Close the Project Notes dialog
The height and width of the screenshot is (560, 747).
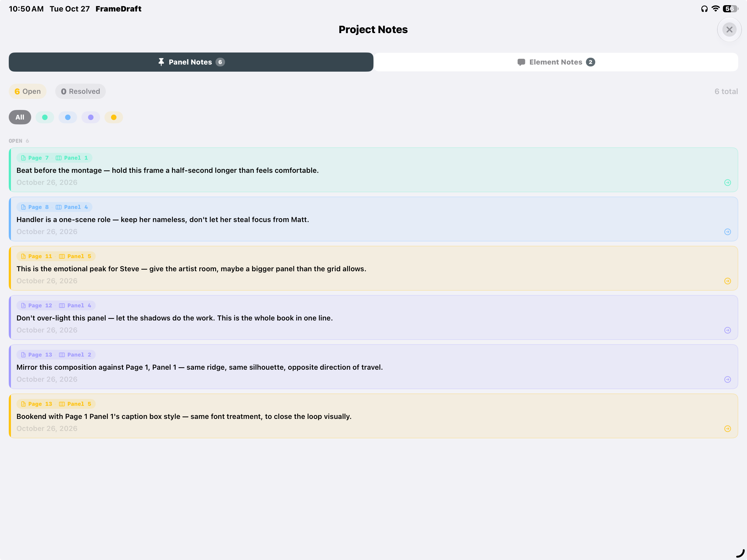click(x=729, y=30)
